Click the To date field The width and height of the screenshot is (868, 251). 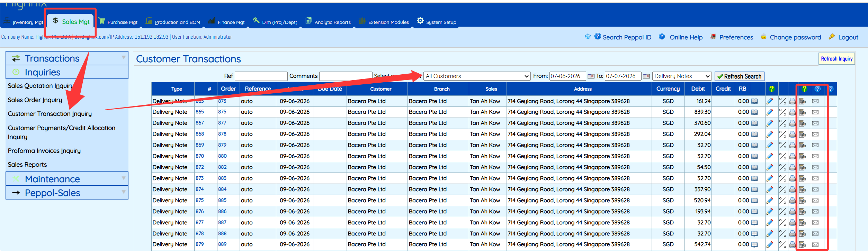pyautogui.click(x=623, y=76)
